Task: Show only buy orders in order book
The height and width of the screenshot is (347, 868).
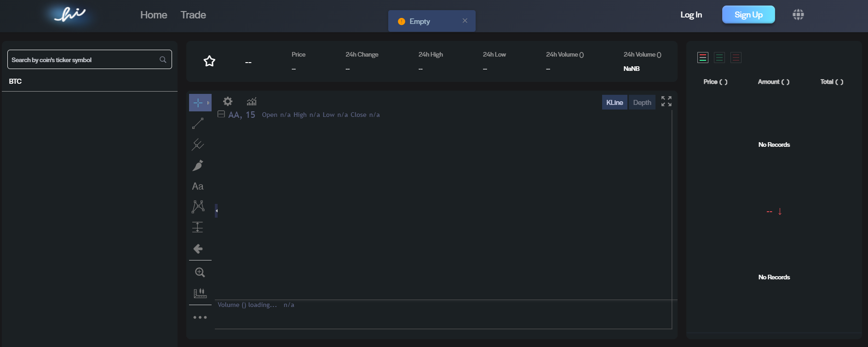Action: pyautogui.click(x=719, y=58)
